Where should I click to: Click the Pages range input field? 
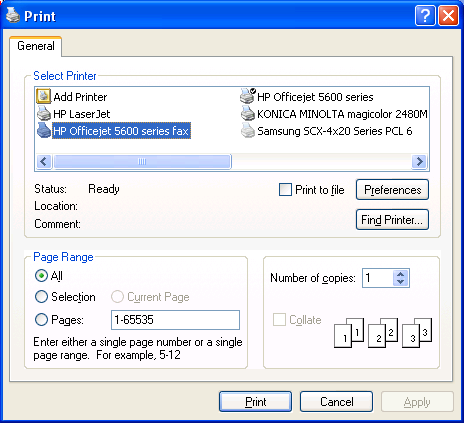click(x=175, y=320)
